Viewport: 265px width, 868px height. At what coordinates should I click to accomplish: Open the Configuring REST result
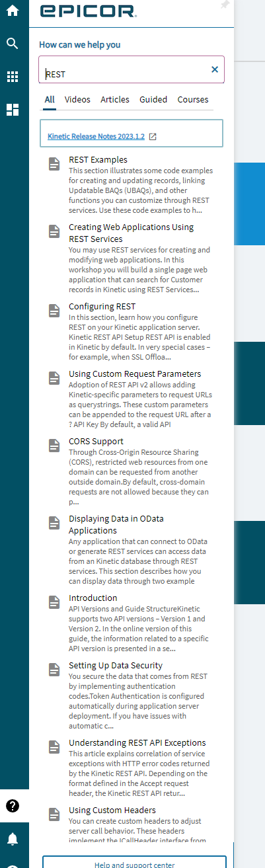(102, 307)
